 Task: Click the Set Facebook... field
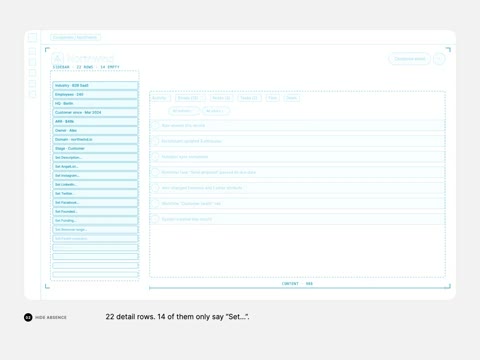point(95,203)
